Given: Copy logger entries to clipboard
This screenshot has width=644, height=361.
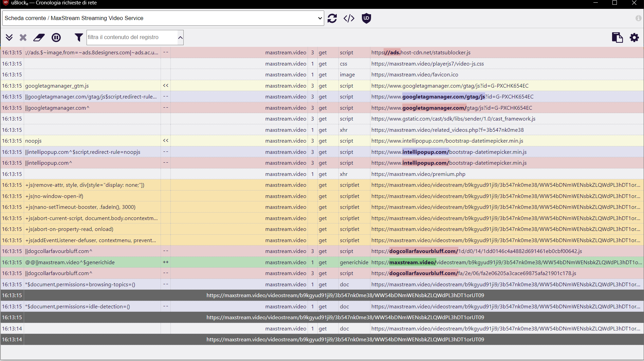Looking at the screenshot, I should (618, 37).
